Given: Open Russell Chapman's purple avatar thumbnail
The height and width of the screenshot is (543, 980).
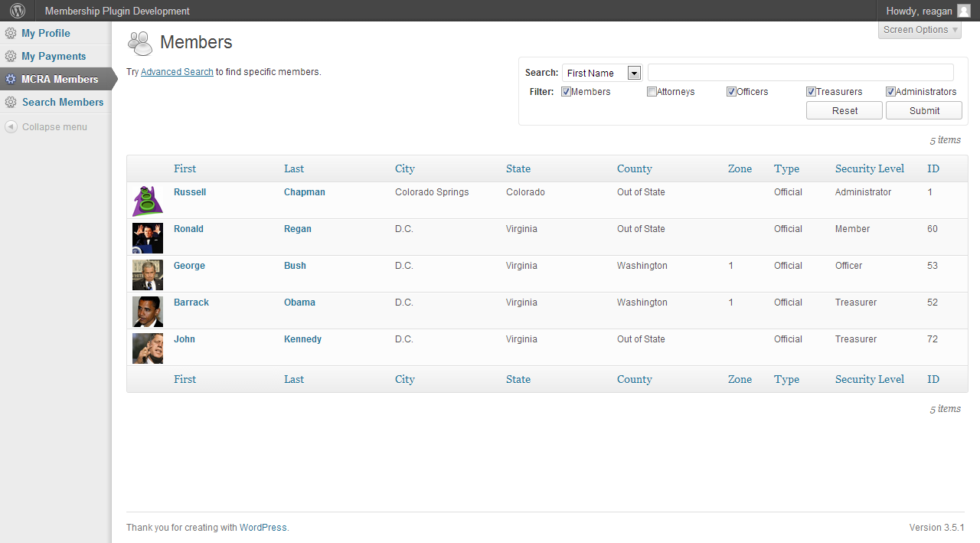Looking at the screenshot, I should coord(147,201).
